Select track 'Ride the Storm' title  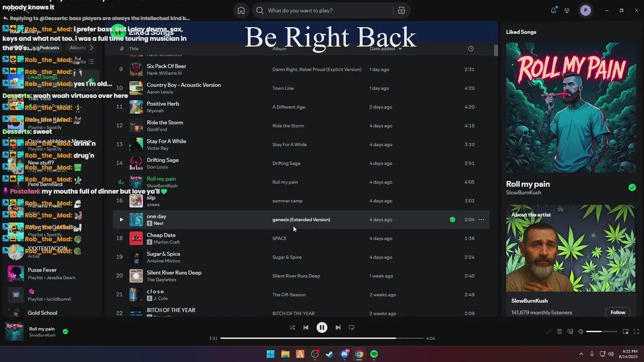coord(165,123)
